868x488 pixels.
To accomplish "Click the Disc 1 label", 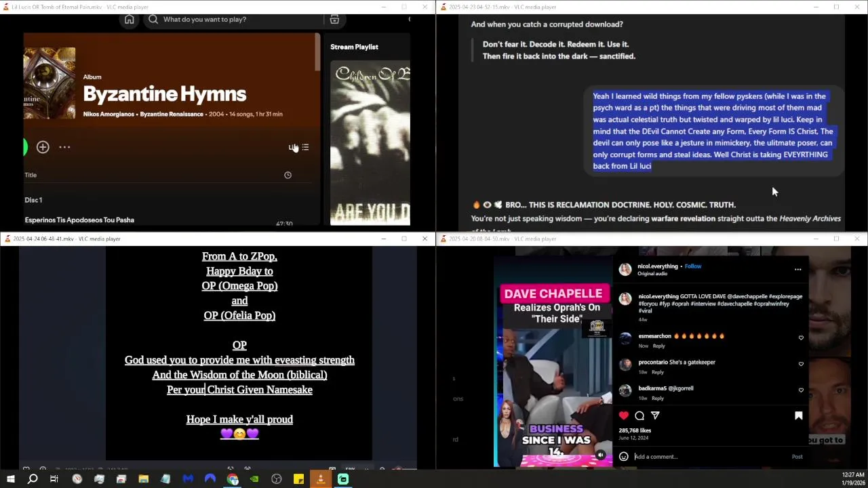I will point(33,200).
